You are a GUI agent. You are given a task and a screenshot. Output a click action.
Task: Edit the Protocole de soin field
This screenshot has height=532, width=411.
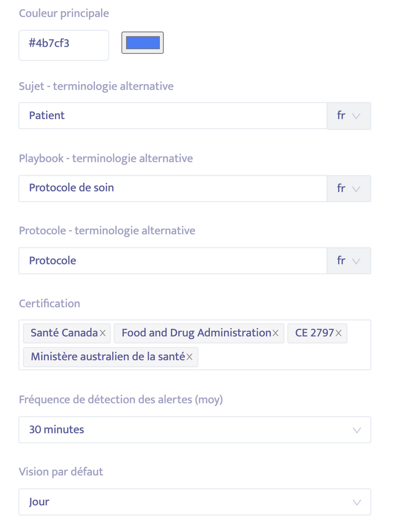click(172, 188)
